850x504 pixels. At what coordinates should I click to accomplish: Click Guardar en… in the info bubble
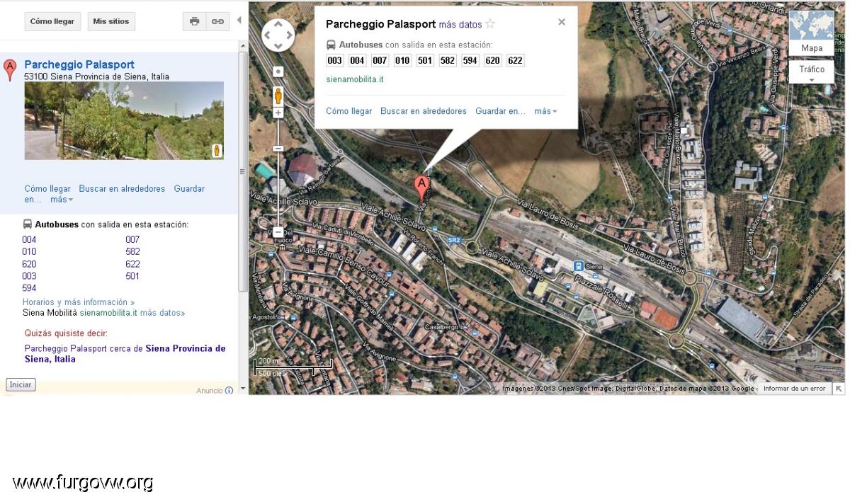500,111
